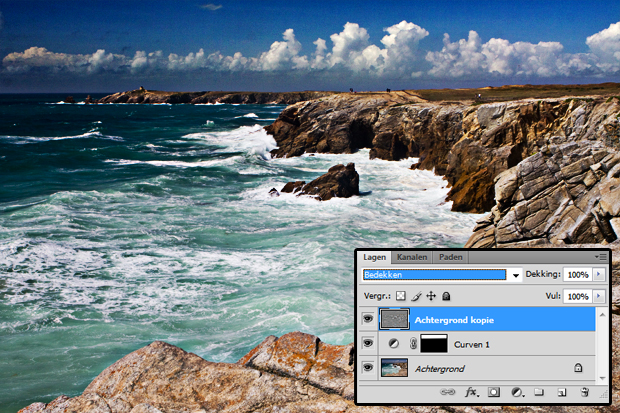Select the Achtergrond layer thumbnail
The image size is (620, 413).
[x=394, y=368]
